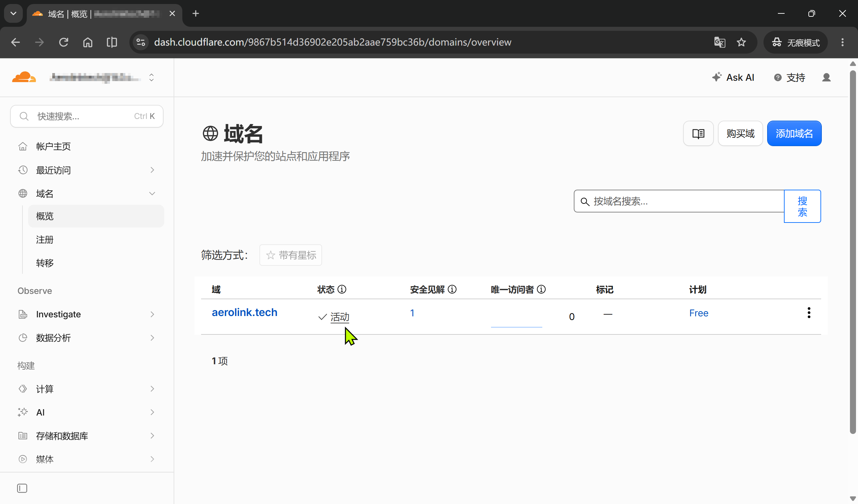Open a new browser tab
Image resolution: width=858 pixels, height=504 pixels.
195,14
